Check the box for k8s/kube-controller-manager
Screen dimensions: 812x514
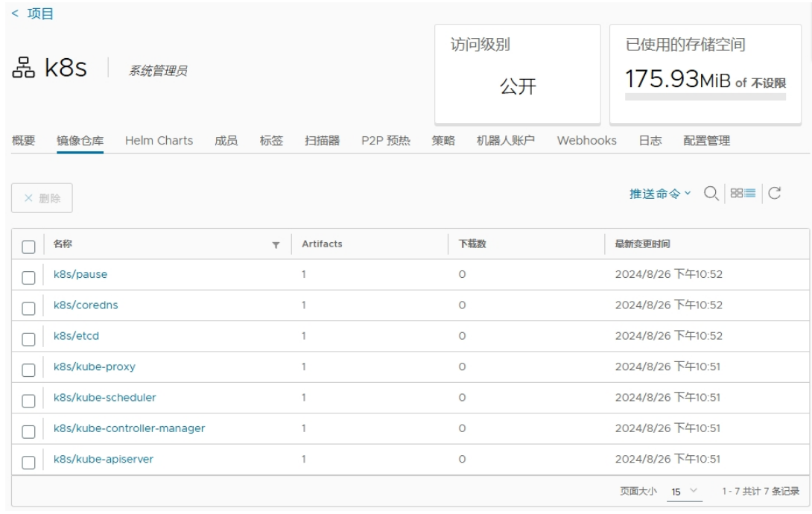coord(28,432)
